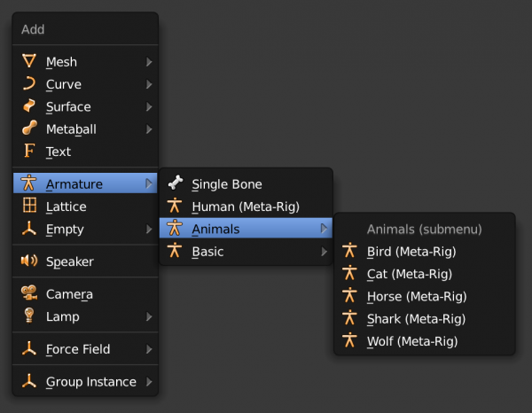Open the Empty menu entry
The width and height of the screenshot is (532, 413).
tap(85, 229)
